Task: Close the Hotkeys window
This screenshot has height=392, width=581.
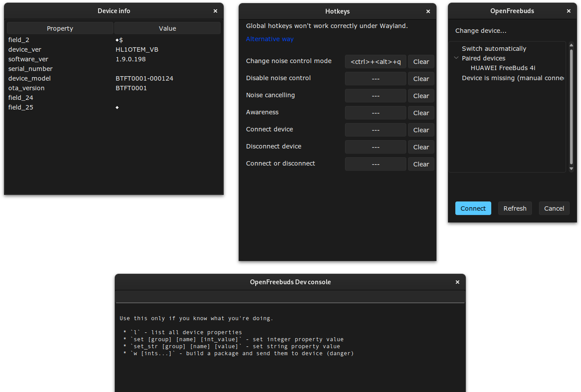Action: click(428, 11)
